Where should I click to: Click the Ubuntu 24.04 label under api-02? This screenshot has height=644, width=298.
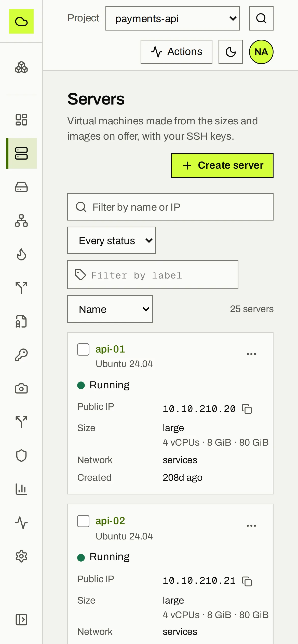pyautogui.click(x=124, y=536)
